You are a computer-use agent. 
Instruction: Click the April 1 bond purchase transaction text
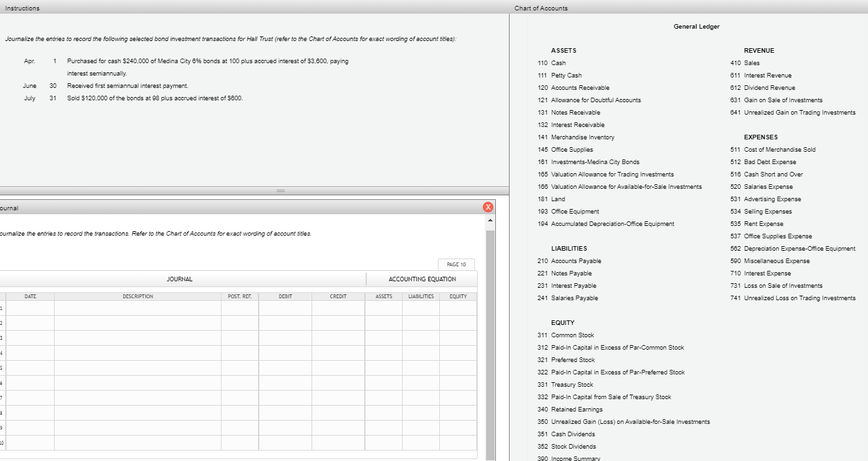tap(208, 67)
